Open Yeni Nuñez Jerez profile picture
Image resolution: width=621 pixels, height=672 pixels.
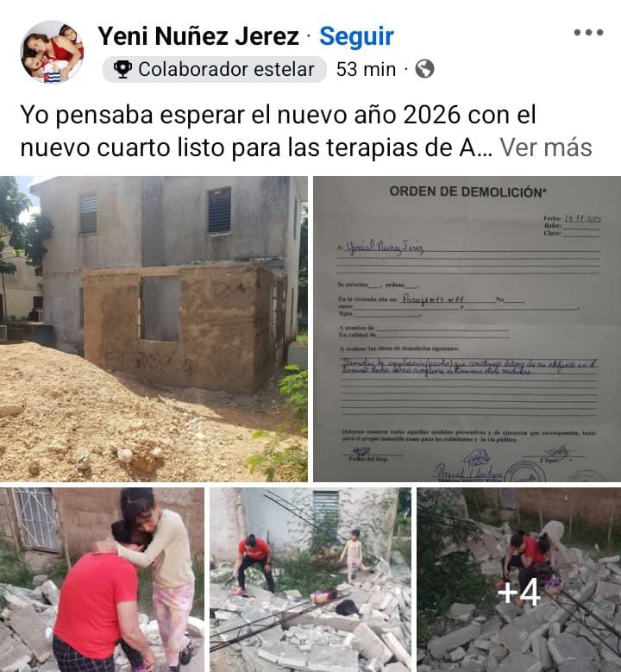52,52
